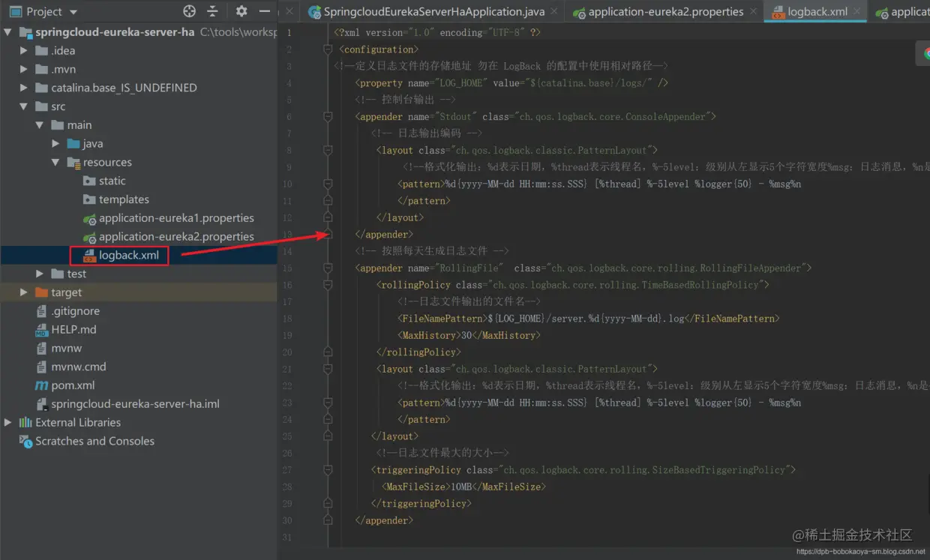
Task: Expand the .idea folder arrow
Action: pos(23,51)
